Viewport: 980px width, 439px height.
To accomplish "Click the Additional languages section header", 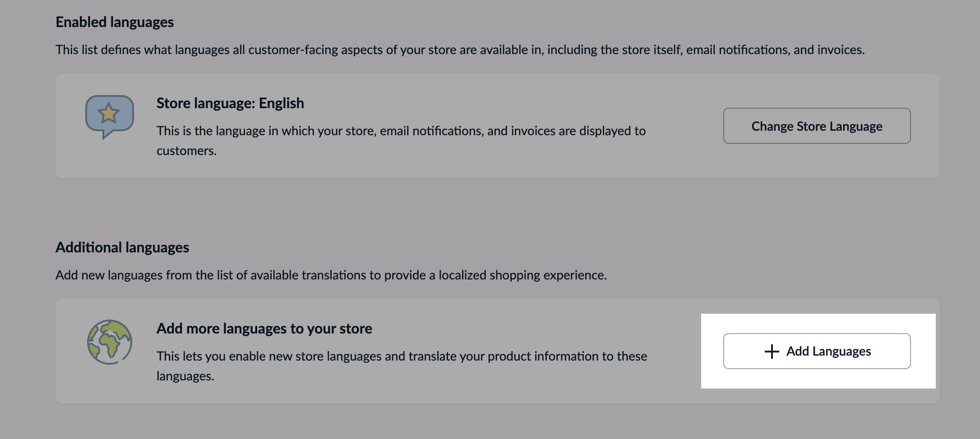I will [122, 247].
